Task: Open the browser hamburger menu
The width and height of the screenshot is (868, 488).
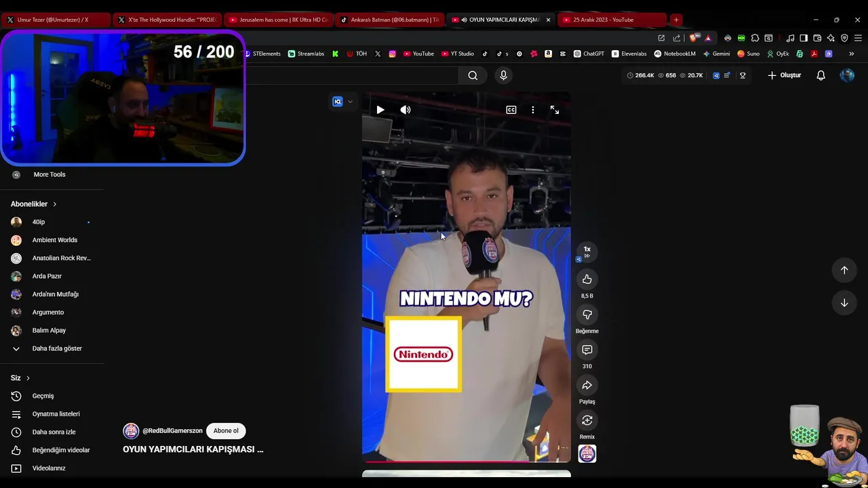Action: coord(857,38)
